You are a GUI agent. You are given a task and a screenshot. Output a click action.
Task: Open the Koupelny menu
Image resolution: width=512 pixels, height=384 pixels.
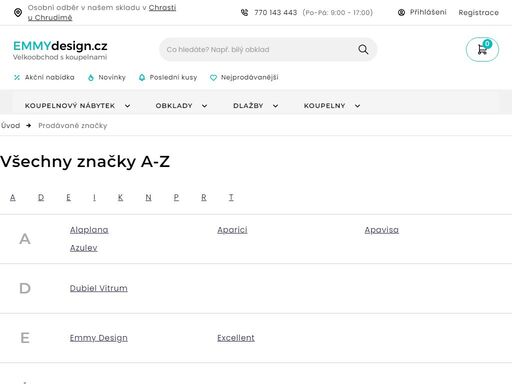[332, 106]
